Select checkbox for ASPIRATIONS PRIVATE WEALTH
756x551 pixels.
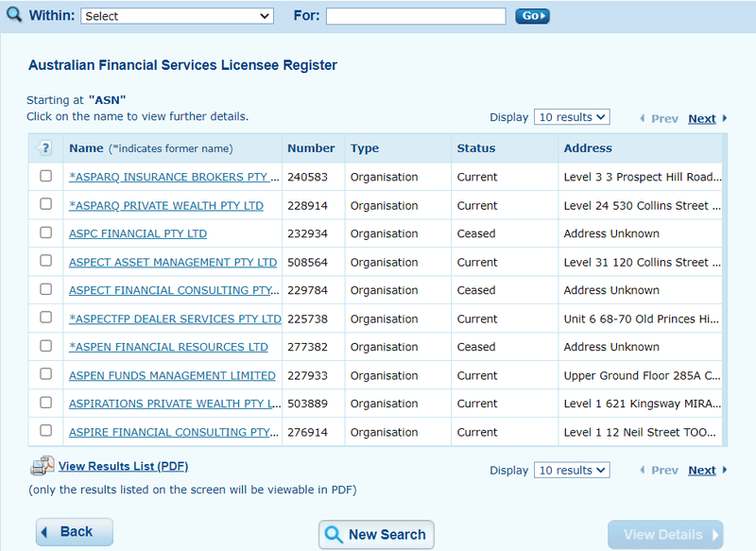point(45,403)
